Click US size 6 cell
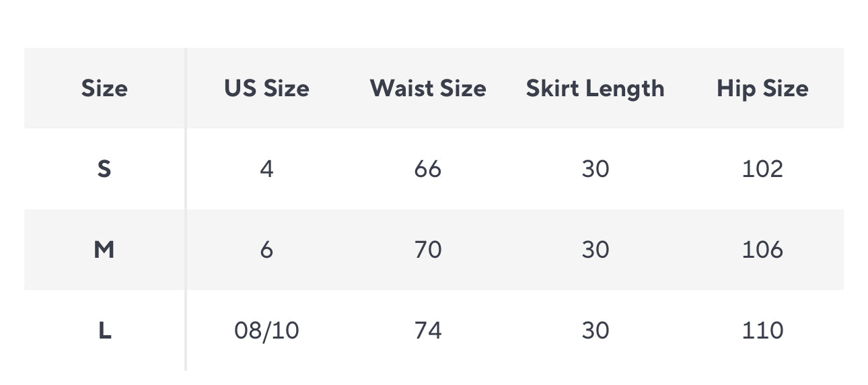The height and width of the screenshot is (385, 868). (x=266, y=250)
